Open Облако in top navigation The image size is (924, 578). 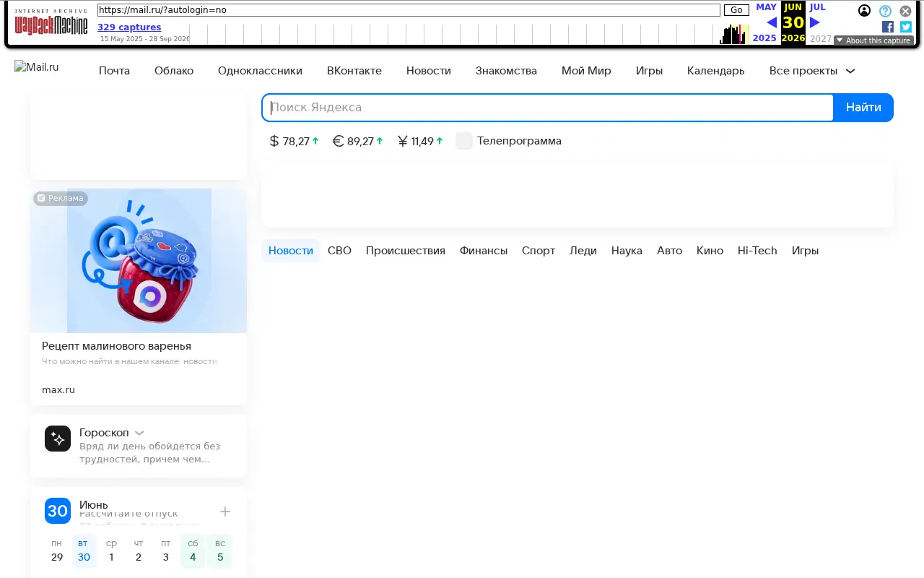pos(174,71)
